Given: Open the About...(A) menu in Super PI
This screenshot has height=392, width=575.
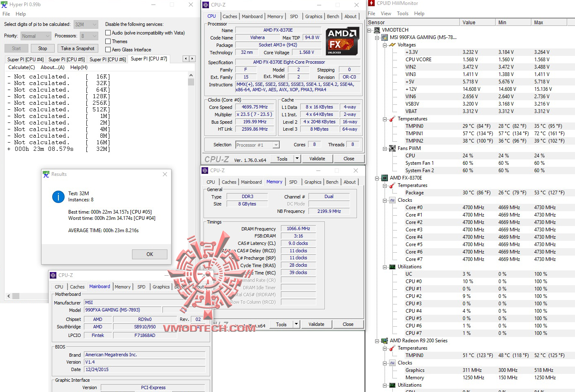Looking at the screenshot, I should [53, 67].
